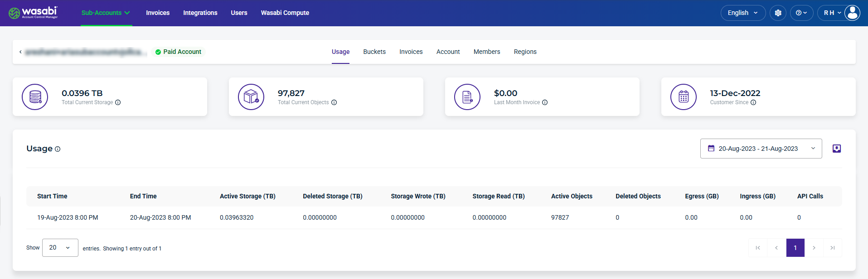Switch to the Buckets tab
The height and width of the screenshot is (279, 868).
click(374, 52)
